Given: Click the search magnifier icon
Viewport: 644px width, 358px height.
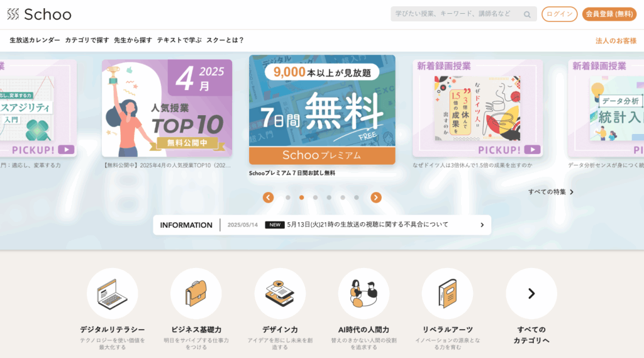Looking at the screenshot, I should click(x=527, y=14).
